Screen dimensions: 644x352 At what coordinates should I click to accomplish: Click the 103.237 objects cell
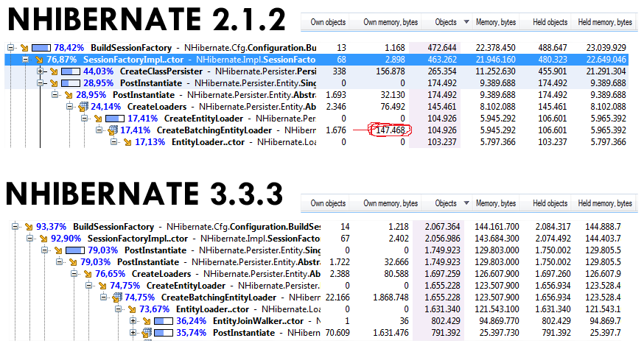tap(442, 142)
